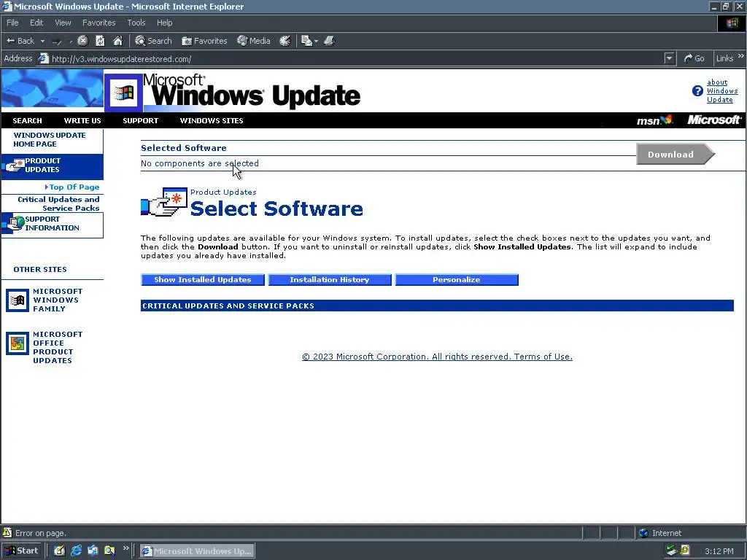Open the Media toolbar button
The image size is (747, 560).
point(254,41)
